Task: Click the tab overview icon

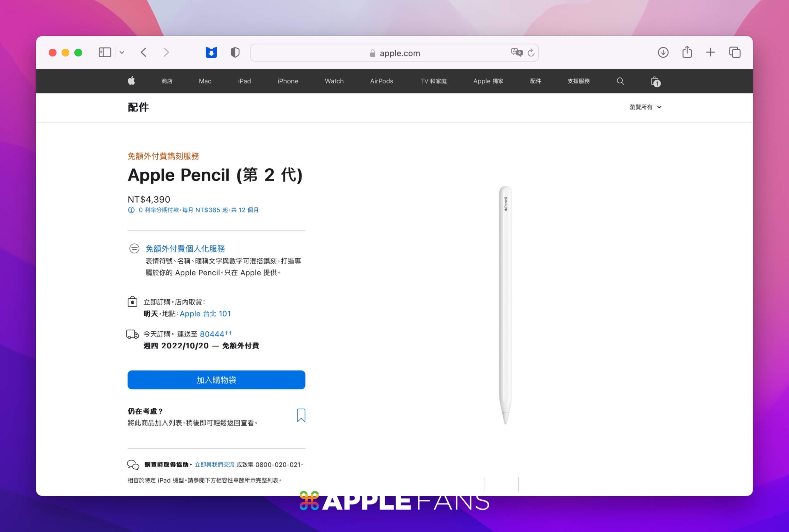Action: 735,52
